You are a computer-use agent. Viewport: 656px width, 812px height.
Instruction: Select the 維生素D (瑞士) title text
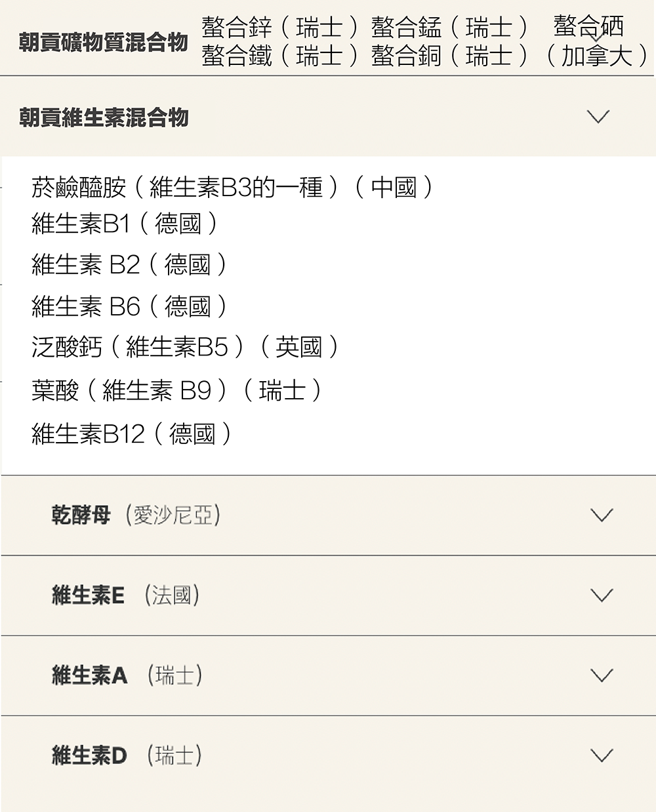(127, 756)
